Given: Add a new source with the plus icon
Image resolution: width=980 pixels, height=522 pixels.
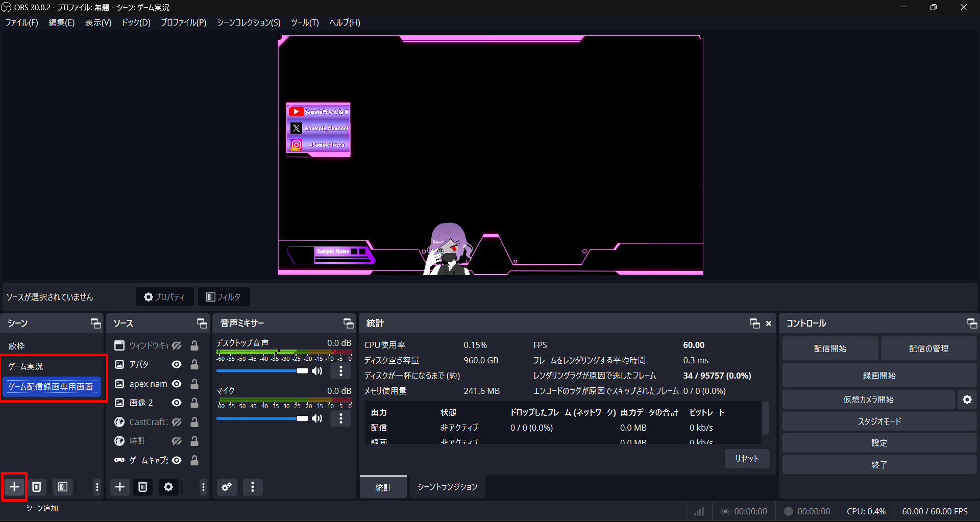Looking at the screenshot, I should 120,487.
